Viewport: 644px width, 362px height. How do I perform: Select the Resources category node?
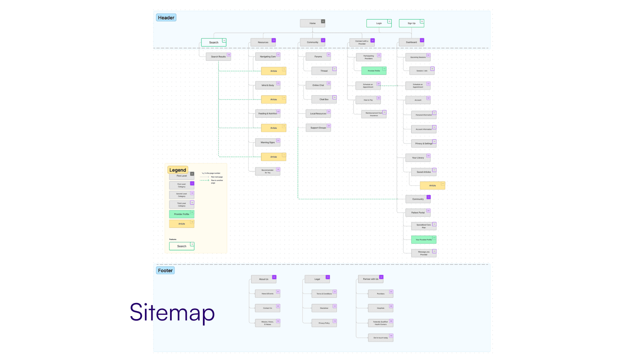coord(263,42)
